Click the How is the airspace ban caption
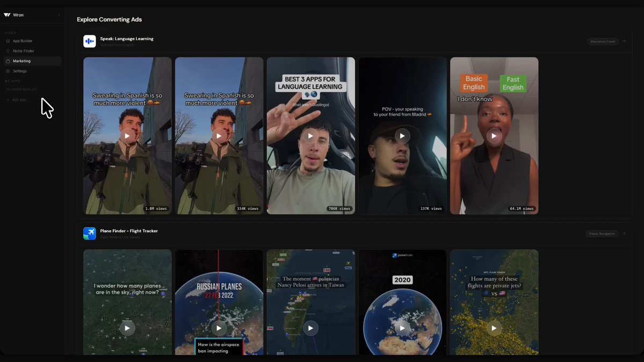The image size is (644, 362). [x=219, y=348]
